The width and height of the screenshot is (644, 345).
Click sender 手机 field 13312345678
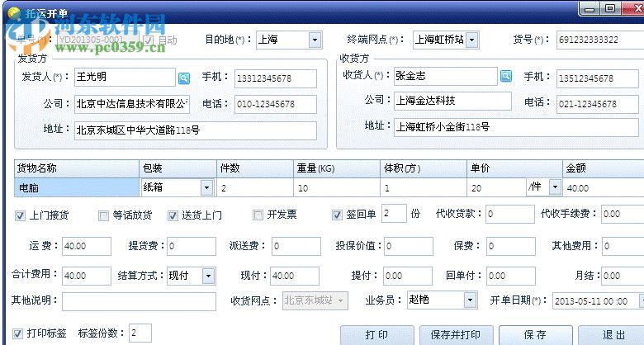[276, 78]
